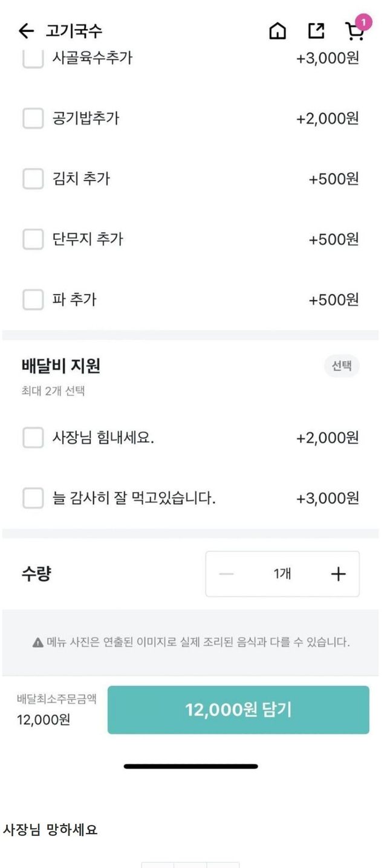The height and width of the screenshot is (868, 387).
Task: Check the 공기밥추가 option
Action: [33, 118]
